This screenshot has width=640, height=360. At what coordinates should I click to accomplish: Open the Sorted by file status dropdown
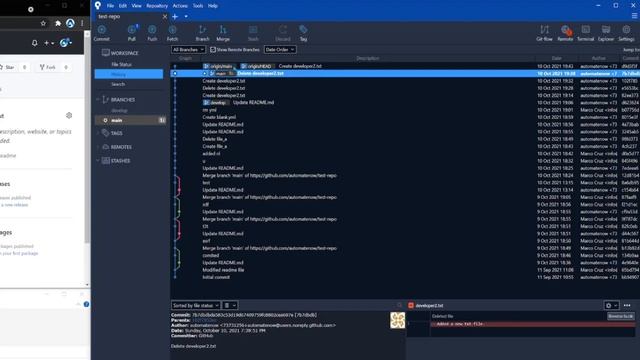[195, 305]
